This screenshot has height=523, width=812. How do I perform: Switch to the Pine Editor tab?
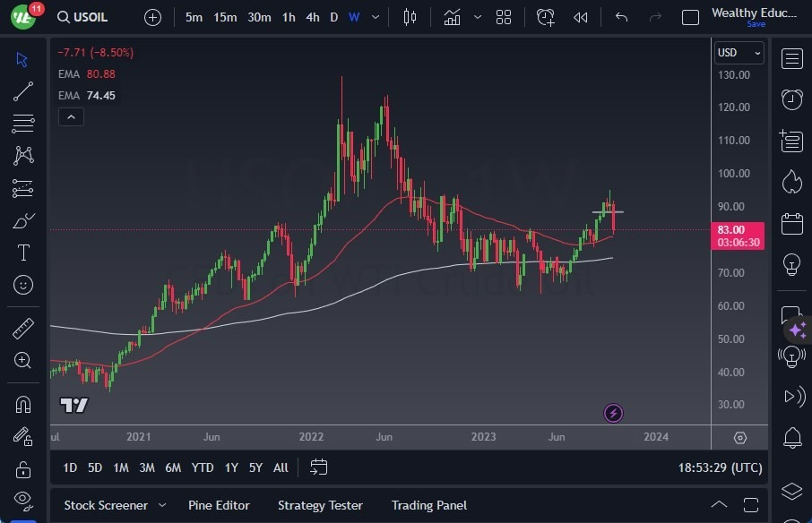click(219, 504)
